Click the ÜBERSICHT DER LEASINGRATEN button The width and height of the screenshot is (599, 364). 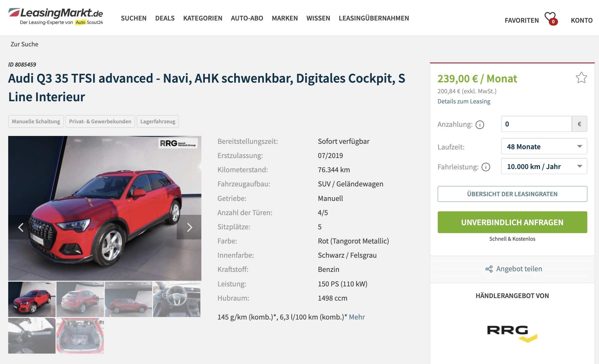tap(512, 194)
